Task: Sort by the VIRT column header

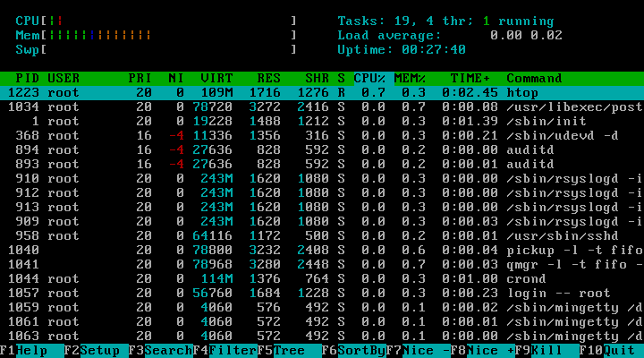Action: pyautogui.click(x=216, y=79)
